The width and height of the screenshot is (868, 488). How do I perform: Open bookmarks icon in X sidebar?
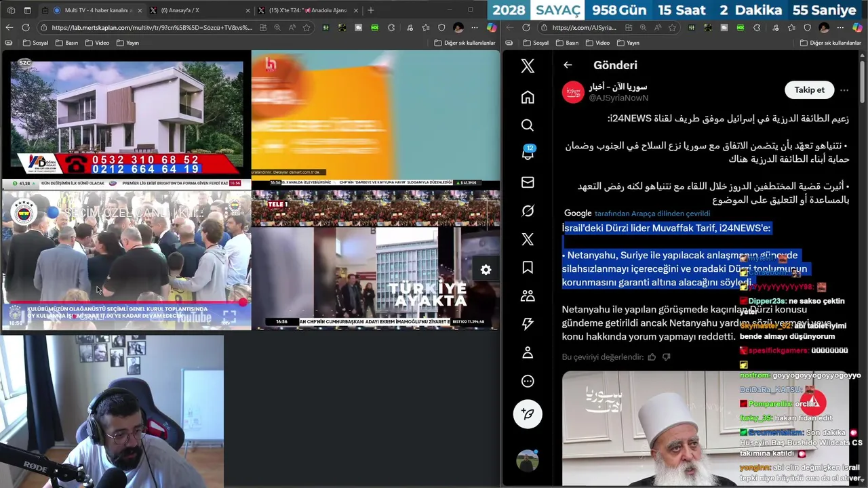pyautogui.click(x=528, y=267)
